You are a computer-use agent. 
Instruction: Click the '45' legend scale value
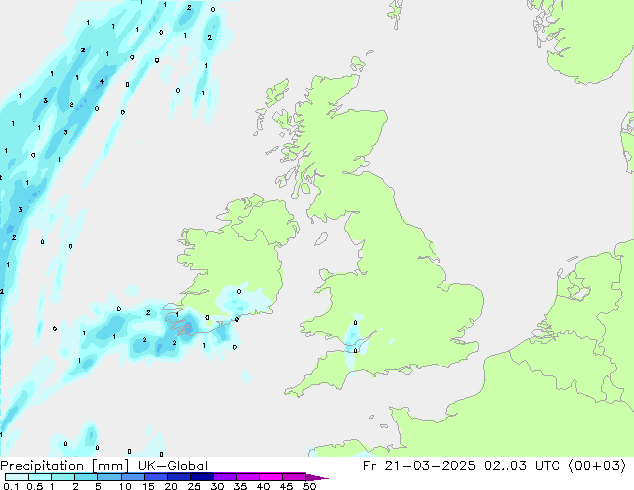pos(286,486)
